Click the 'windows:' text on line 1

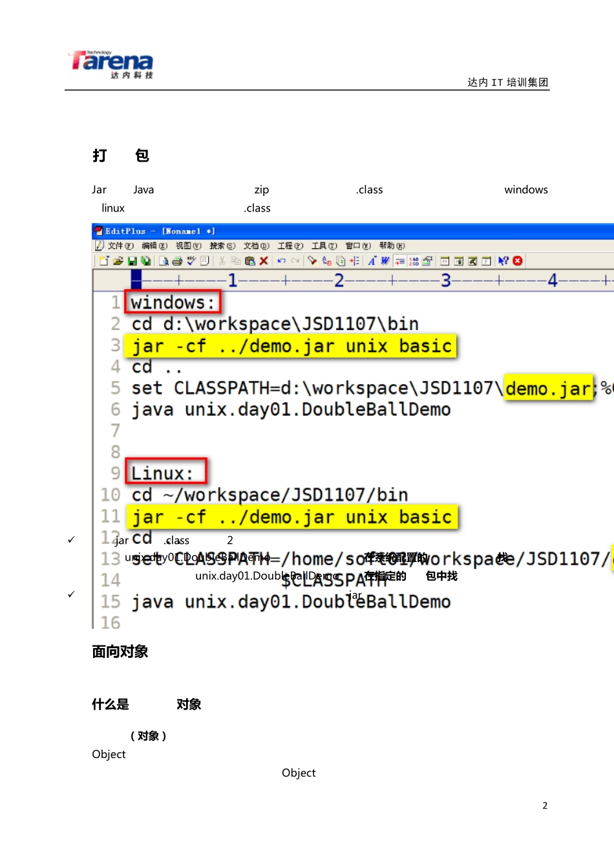click(173, 302)
